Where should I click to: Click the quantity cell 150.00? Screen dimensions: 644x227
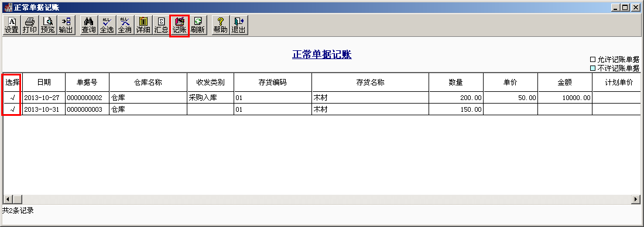coord(456,109)
